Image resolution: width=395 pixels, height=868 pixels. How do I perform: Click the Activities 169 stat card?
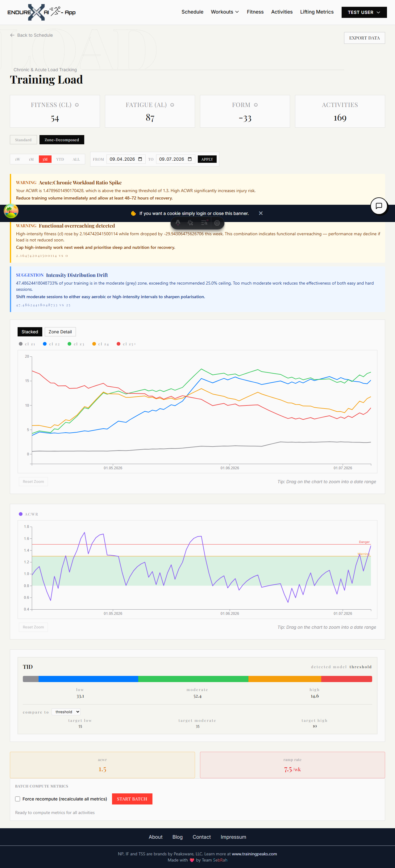tap(340, 111)
